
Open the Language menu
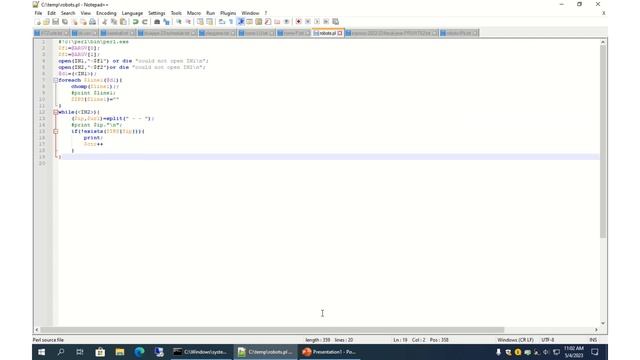132,13
